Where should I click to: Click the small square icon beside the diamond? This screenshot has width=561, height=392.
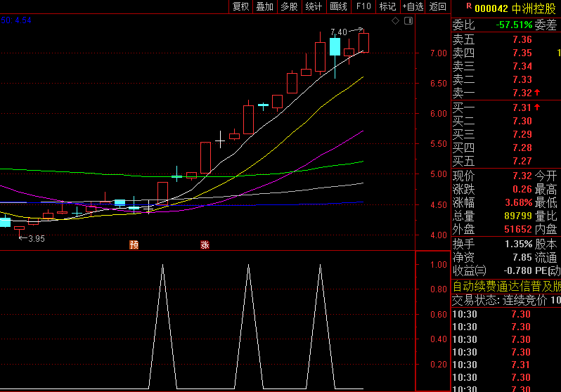click(407, 21)
